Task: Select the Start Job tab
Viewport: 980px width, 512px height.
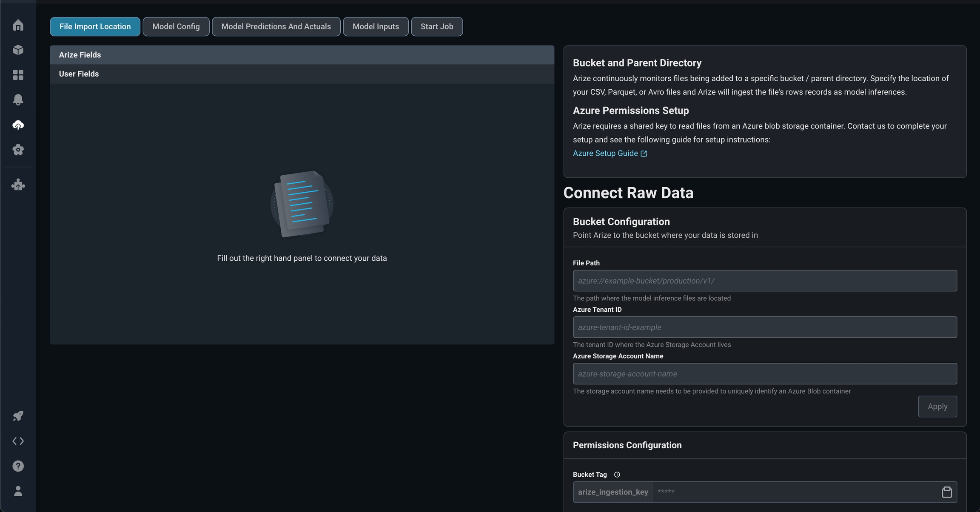Action: pos(437,27)
